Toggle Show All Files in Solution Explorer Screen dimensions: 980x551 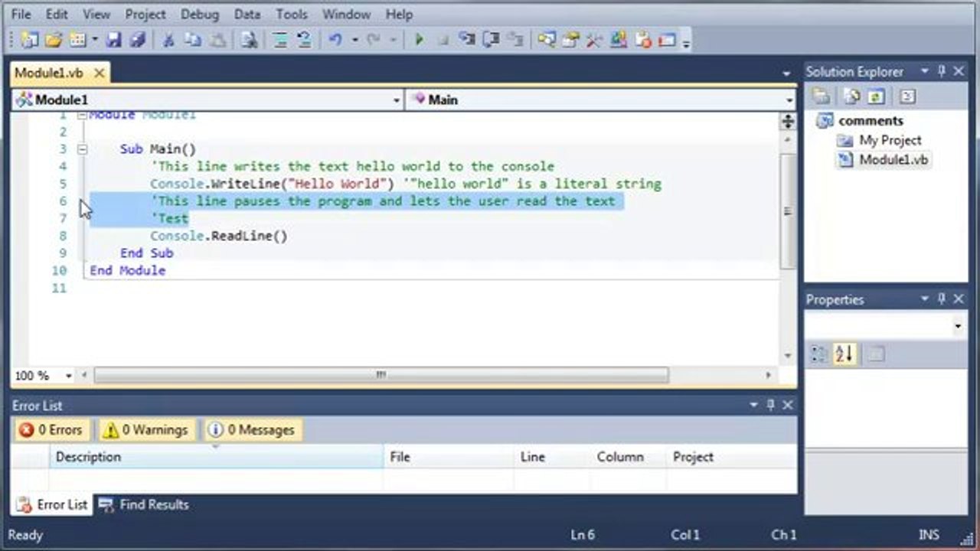click(x=851, y=96)
